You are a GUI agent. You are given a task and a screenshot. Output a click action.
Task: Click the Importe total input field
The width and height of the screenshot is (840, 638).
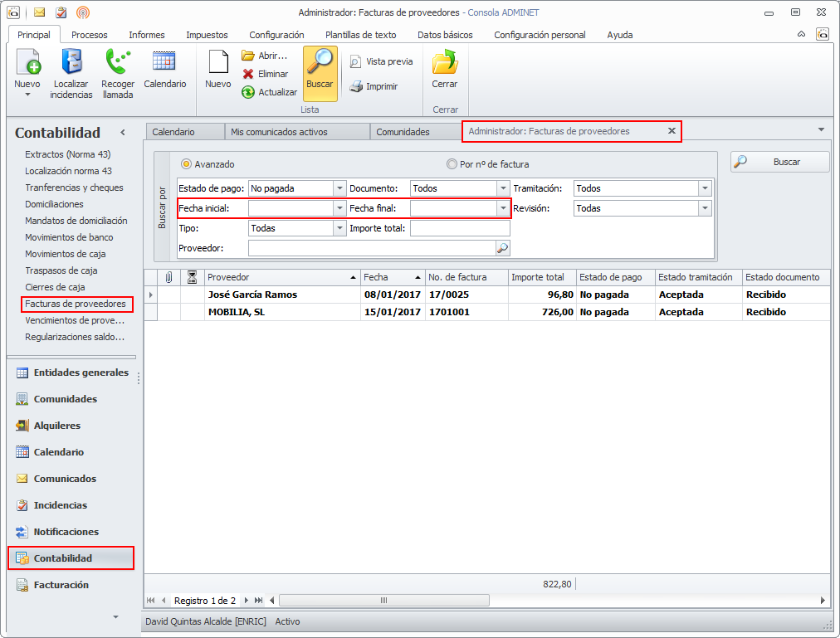(460, 228)
